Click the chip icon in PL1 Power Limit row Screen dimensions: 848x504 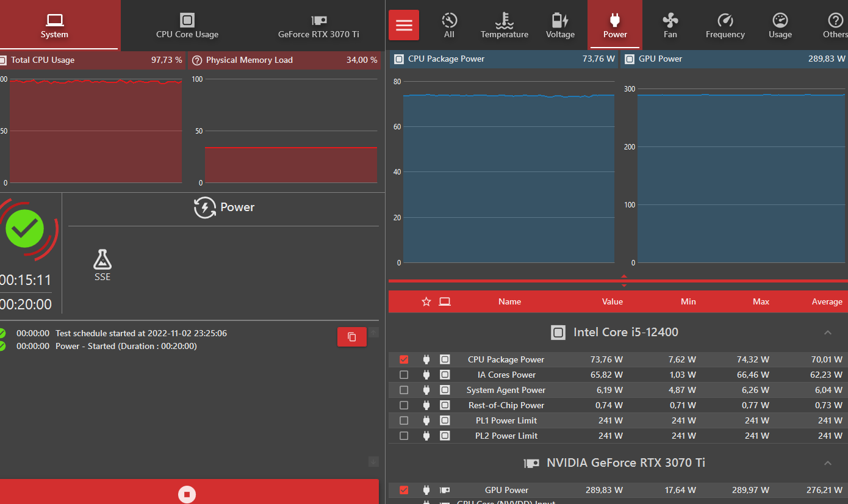(x=445, y=420)
